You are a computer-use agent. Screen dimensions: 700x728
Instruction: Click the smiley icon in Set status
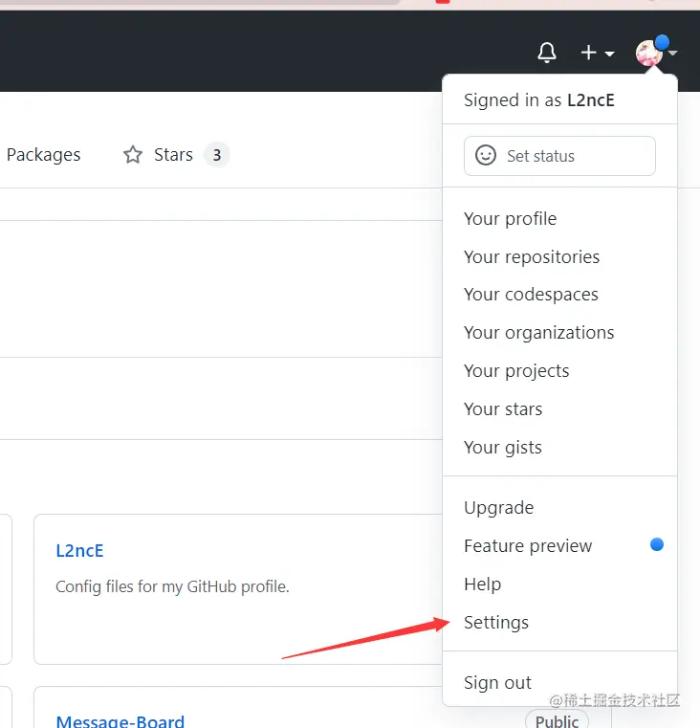tap(486, 156)
